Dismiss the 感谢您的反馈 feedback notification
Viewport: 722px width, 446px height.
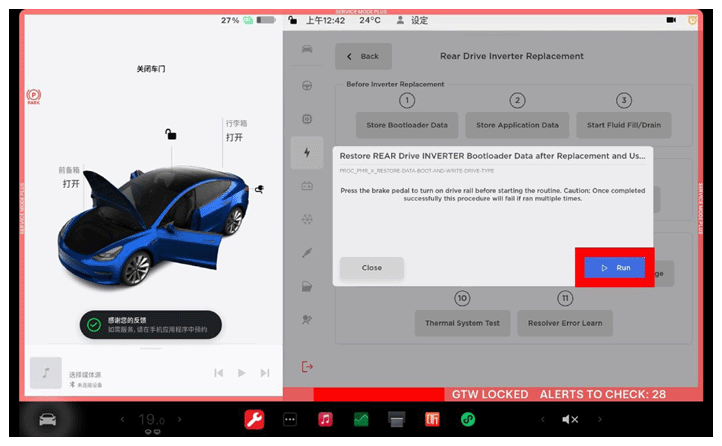coord(151,325)
